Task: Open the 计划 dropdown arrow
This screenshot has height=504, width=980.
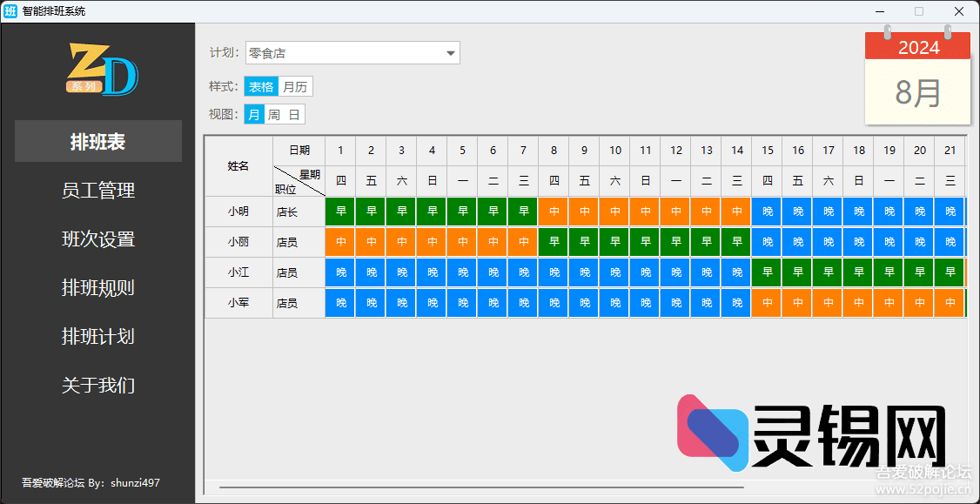Action: pos(450,53)
